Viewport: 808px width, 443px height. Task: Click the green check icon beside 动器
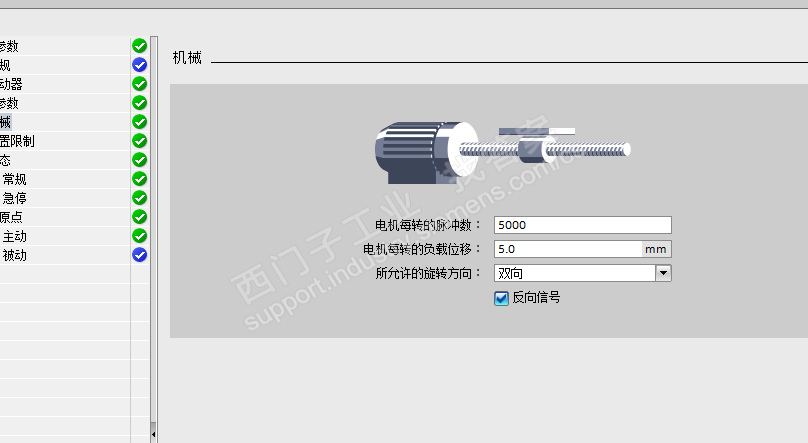(x=139, y=83)
